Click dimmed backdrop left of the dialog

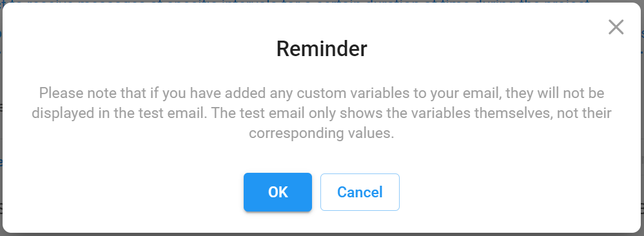pos(1,119)
